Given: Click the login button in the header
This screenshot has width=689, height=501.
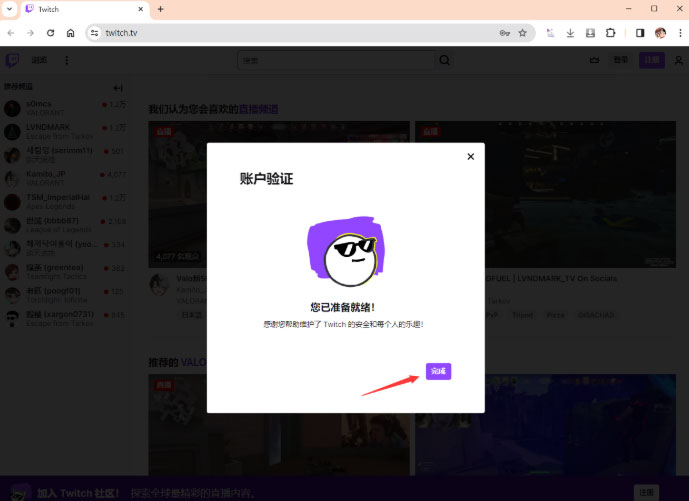Looking at the screenshot, I should [620, 60].
